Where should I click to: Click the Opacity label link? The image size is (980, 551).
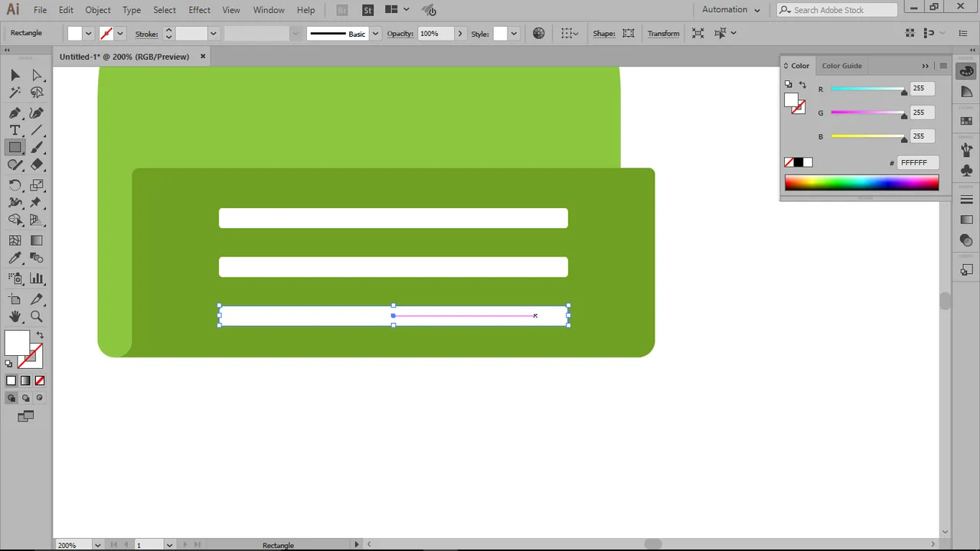click(x=400, y=34)
